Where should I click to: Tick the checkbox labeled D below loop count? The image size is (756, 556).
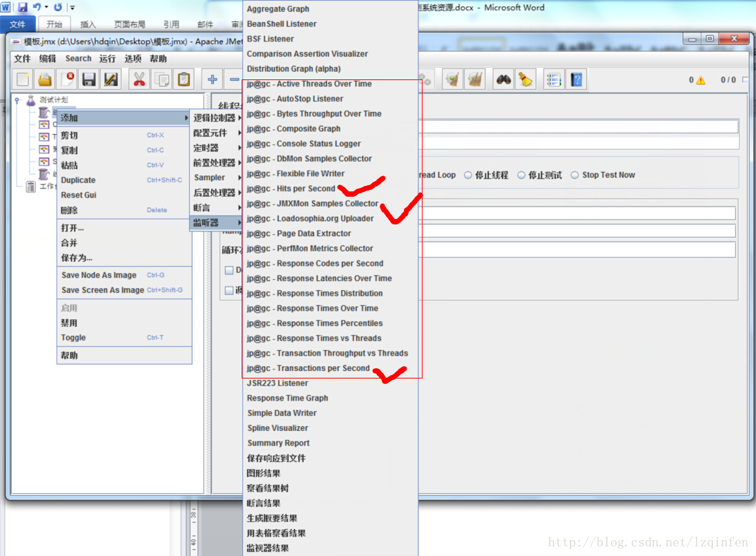229,270
